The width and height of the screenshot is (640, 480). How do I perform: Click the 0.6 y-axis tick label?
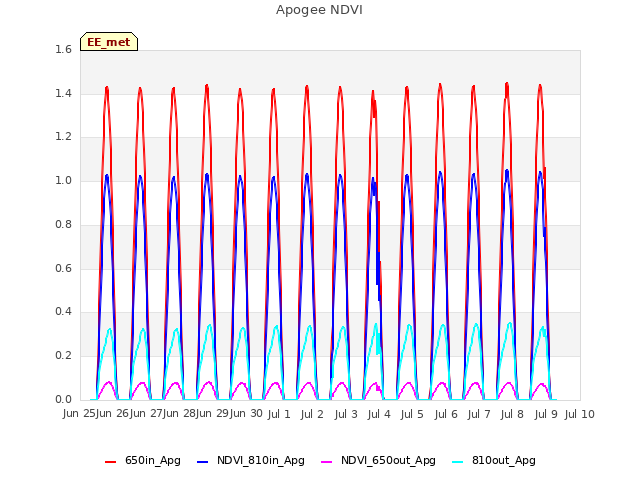(63, 268)
